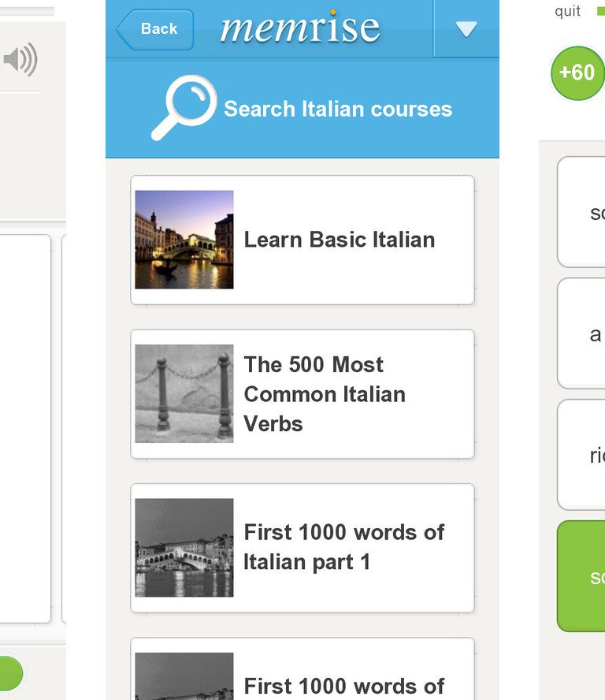The width and height of the screenshot is (605, 700).
Task: Open the partially visible bottom course title
Action: [x=343, y=686]
